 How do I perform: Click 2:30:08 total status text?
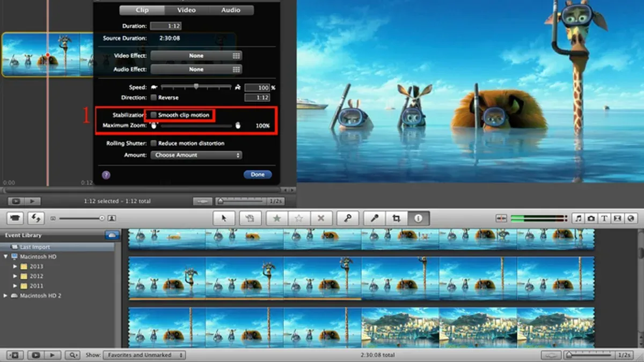tap(378, 355)
